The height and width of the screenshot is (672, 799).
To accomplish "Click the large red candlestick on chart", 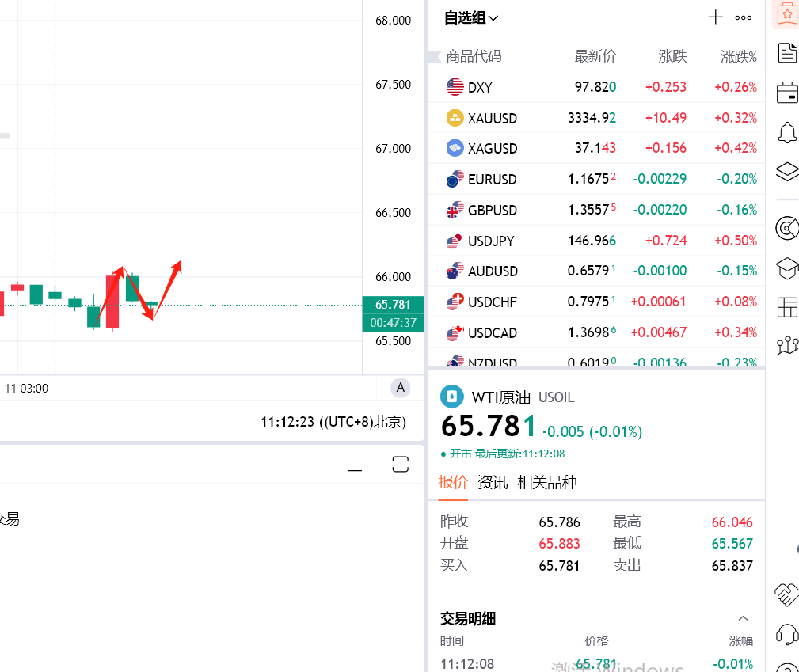I will coord(112,301).
